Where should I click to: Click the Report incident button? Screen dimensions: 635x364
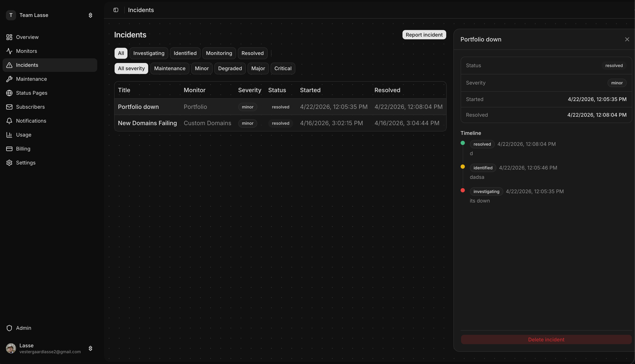click(x=424, y=34)
